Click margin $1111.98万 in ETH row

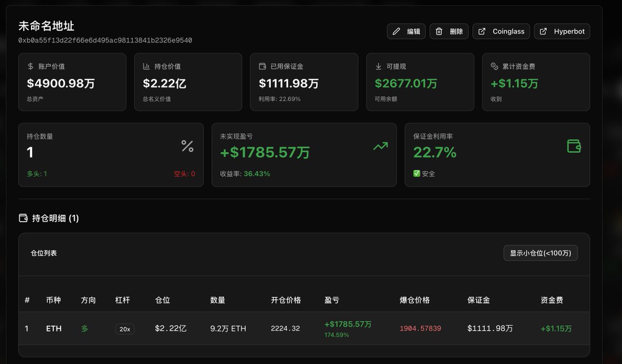(490, 329)
